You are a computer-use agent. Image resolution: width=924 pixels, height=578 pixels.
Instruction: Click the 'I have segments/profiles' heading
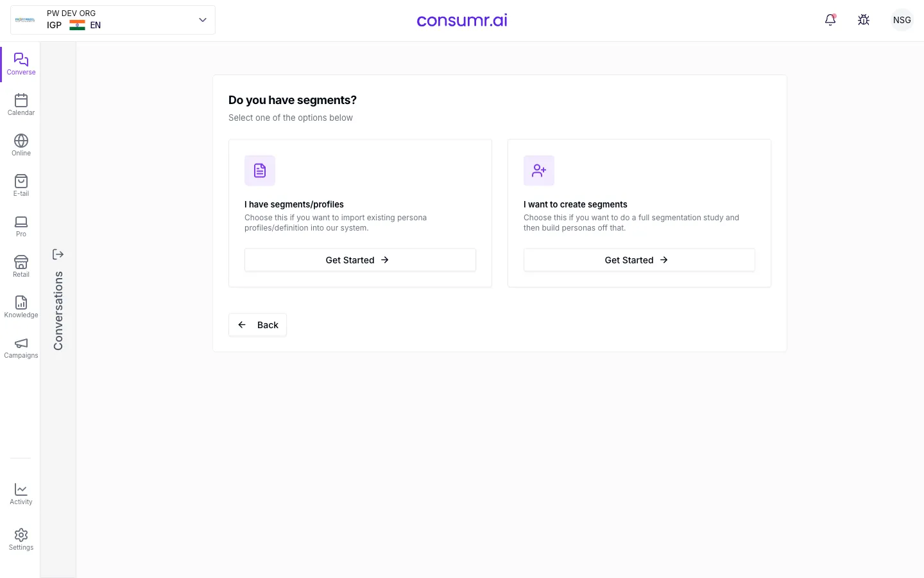[294, 204]
